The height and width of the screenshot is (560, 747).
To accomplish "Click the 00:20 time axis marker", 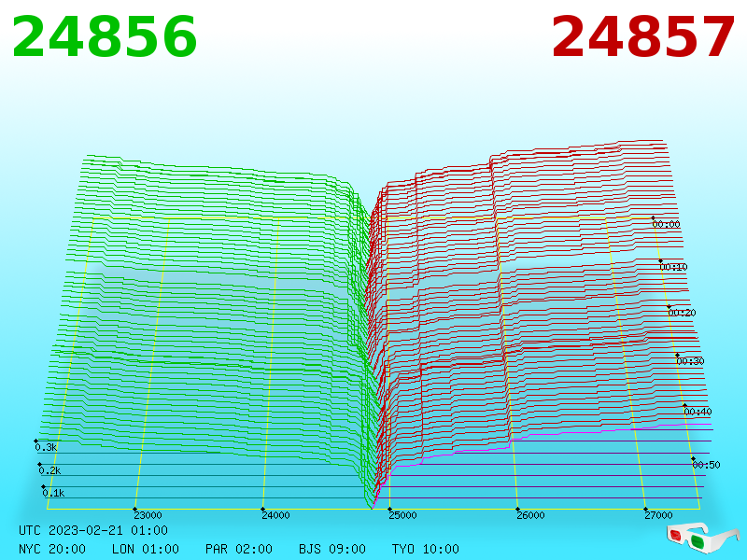I will pyautogui.click(x=682, y=313).
